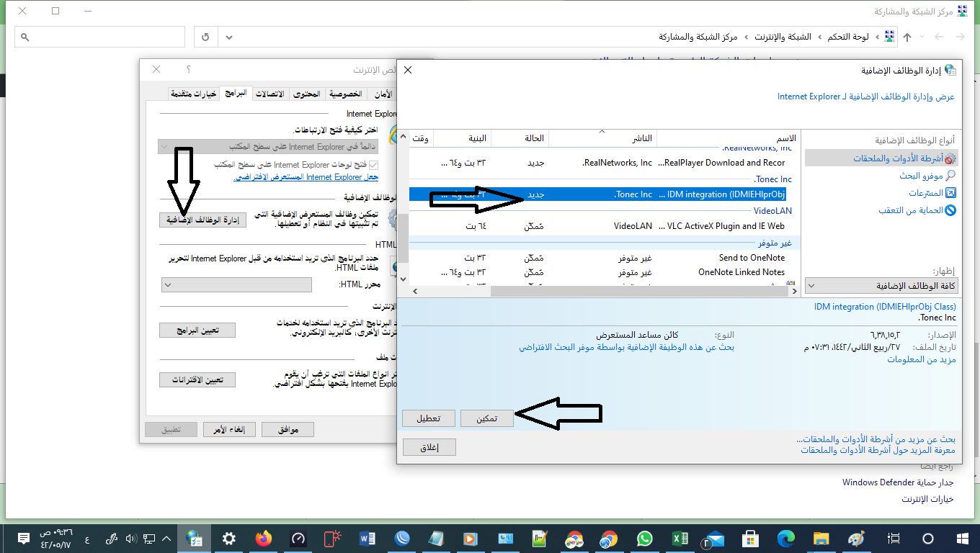
Task: Open Microsoft Store from the taskbar
Action: click(750, 538)
